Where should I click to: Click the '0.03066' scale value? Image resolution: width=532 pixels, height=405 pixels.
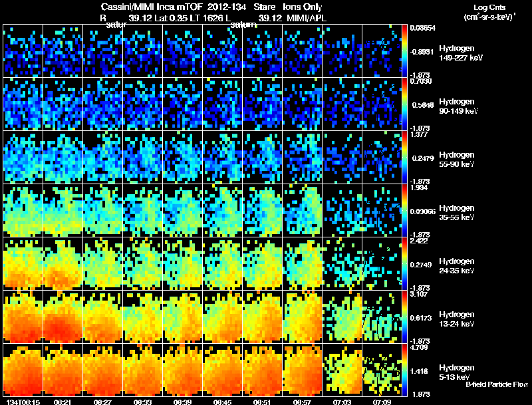[x=423, y=211]
